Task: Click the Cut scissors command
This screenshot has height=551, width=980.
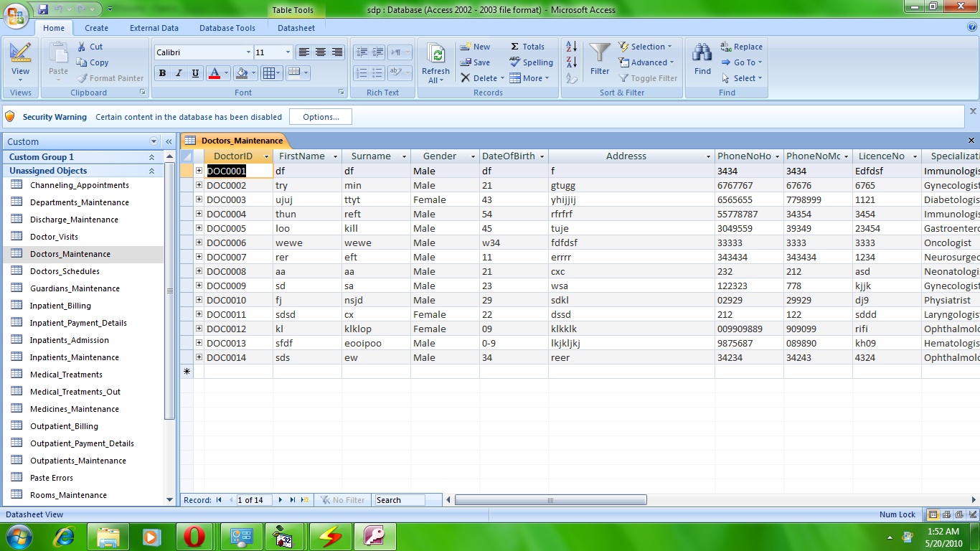Action: [x=90, y=47]
